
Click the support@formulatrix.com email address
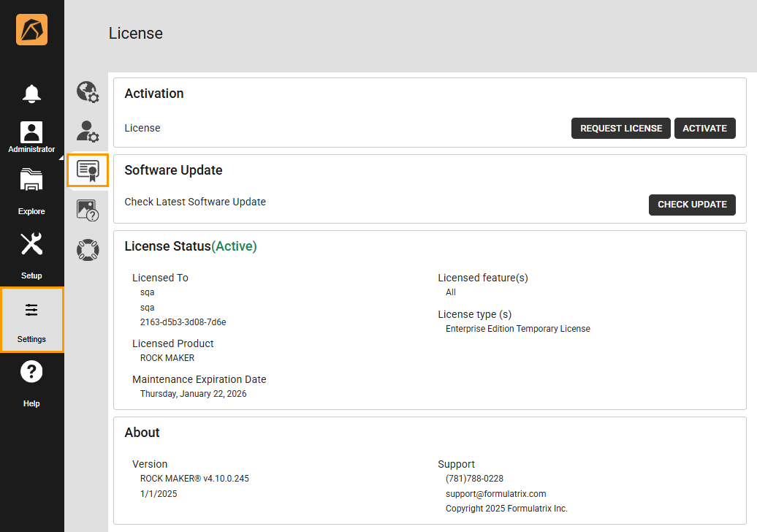click(x=495, y=494)
